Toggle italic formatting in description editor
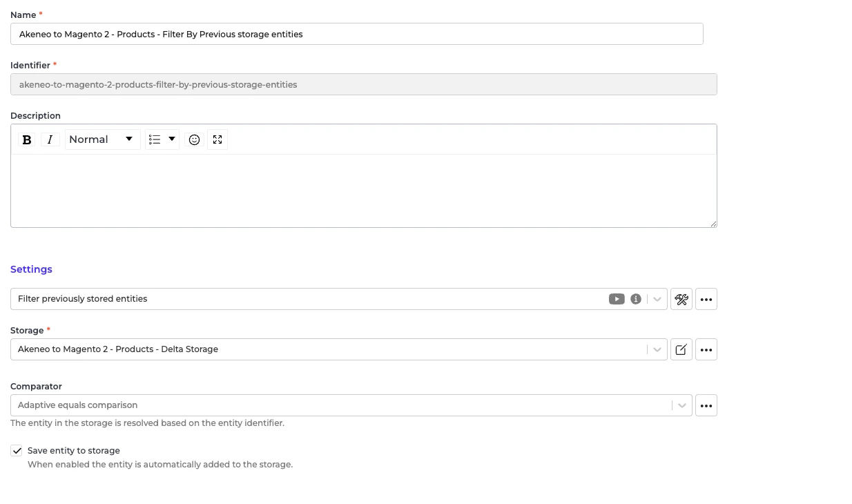852x504 pixels. [50, 139]
